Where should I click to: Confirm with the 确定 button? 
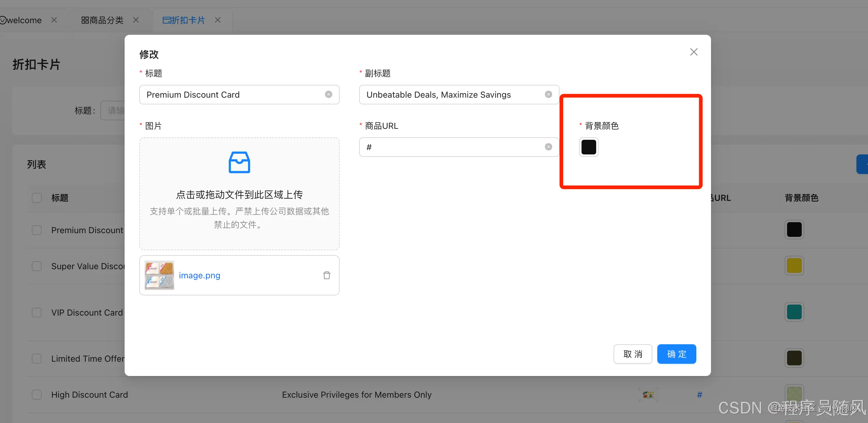676,354
